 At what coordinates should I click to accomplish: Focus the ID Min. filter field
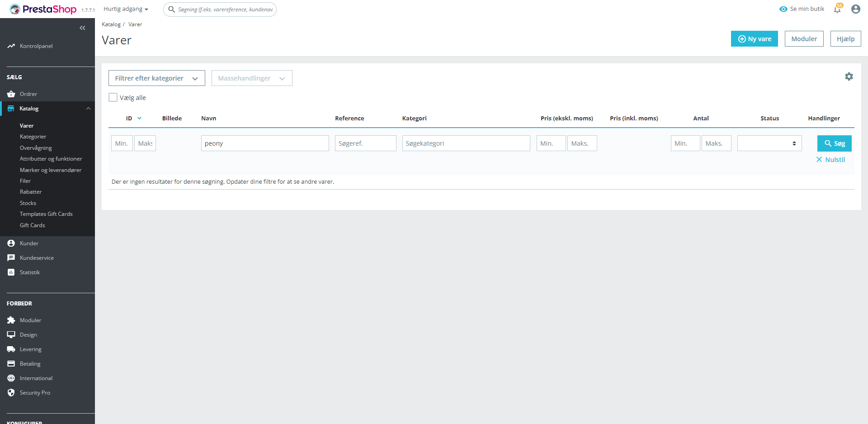point(122,143)
